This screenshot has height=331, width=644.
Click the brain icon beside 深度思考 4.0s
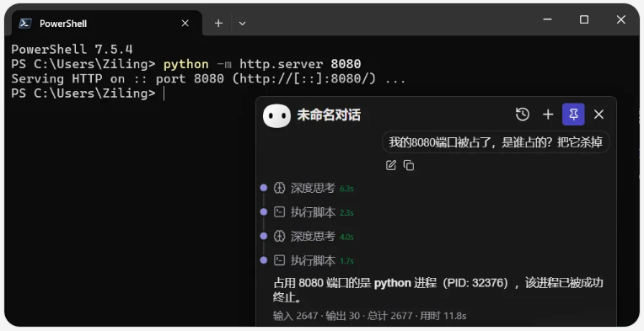[x=279, y=237]
